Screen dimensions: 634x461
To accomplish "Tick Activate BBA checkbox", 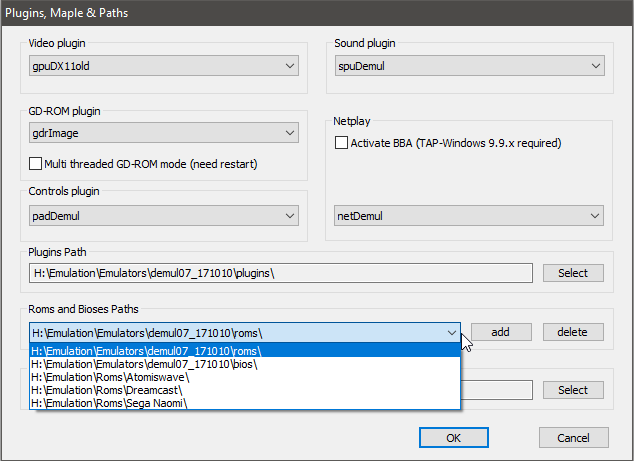I will [341, 143].
